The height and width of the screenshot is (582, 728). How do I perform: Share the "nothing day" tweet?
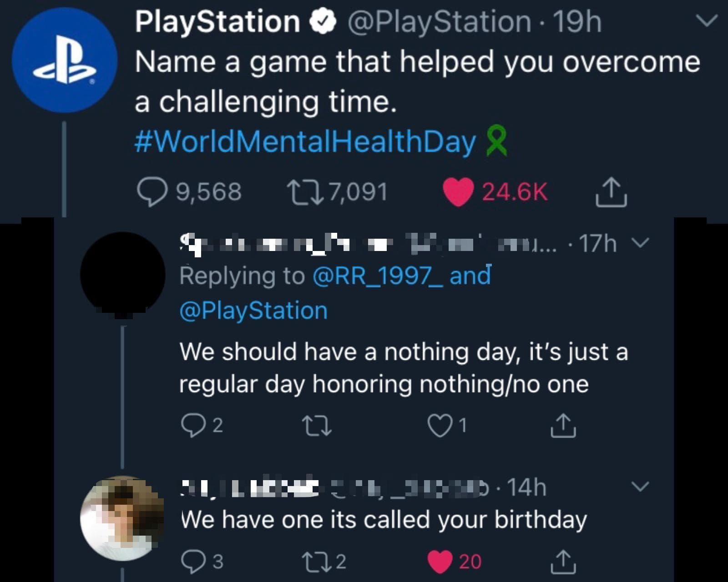pyautogui.click(x=563, y=426)
